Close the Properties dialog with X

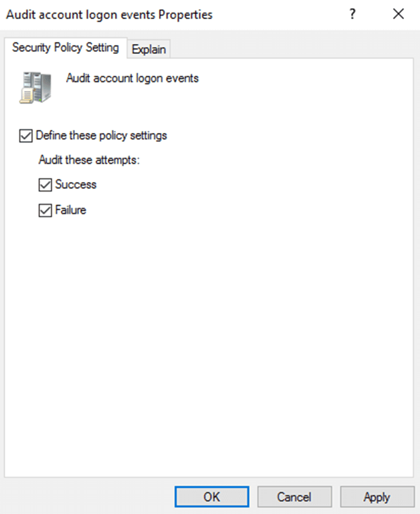[398, 14]
